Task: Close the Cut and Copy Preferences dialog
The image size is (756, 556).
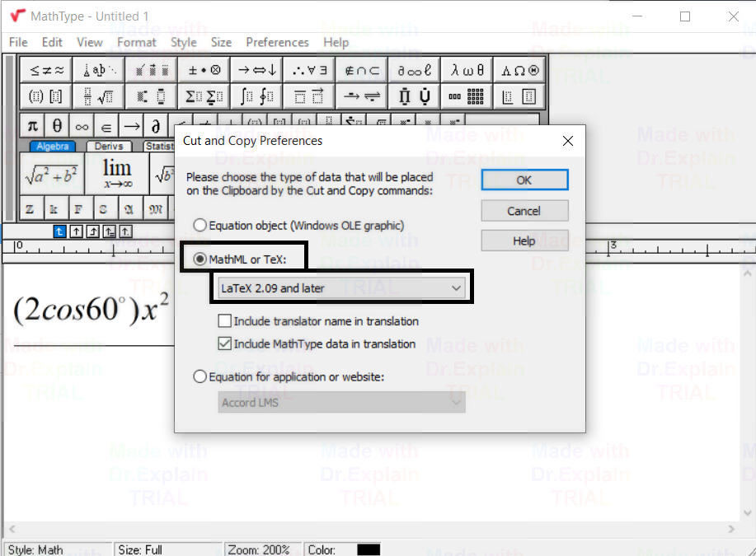Action: [x=568, y=141]
